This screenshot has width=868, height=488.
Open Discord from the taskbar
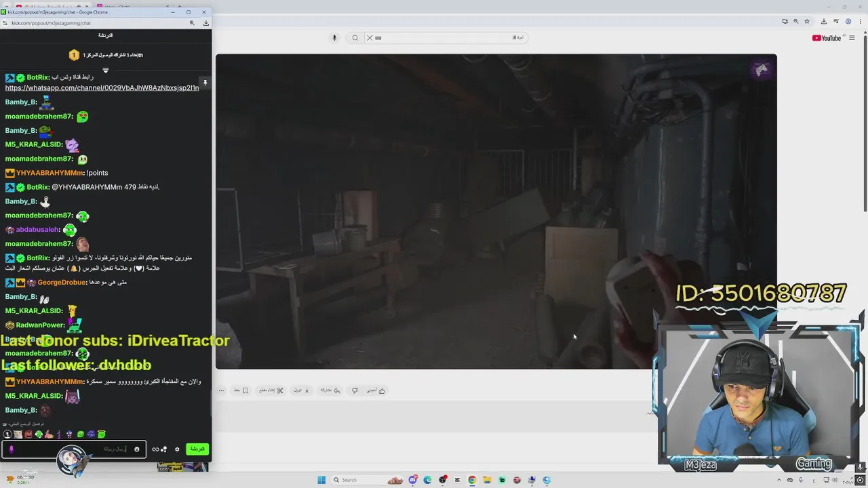pos(412,480)
